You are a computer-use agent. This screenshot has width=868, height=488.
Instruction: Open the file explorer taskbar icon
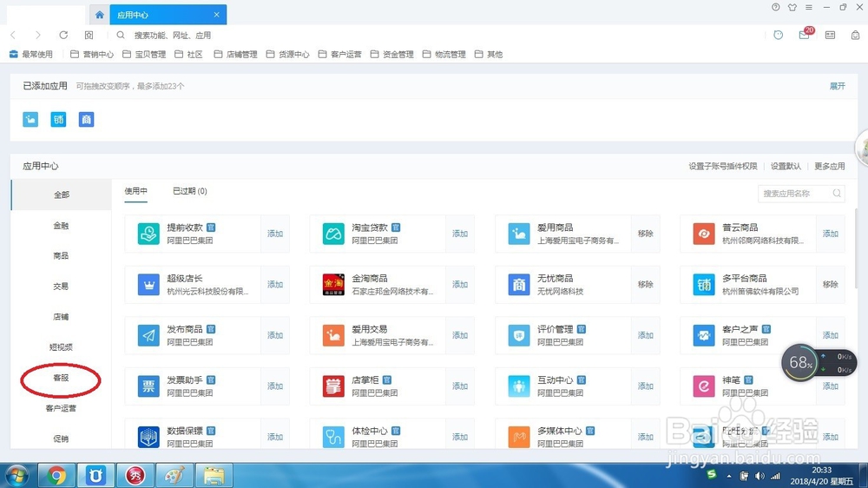[x=214, y=475]
